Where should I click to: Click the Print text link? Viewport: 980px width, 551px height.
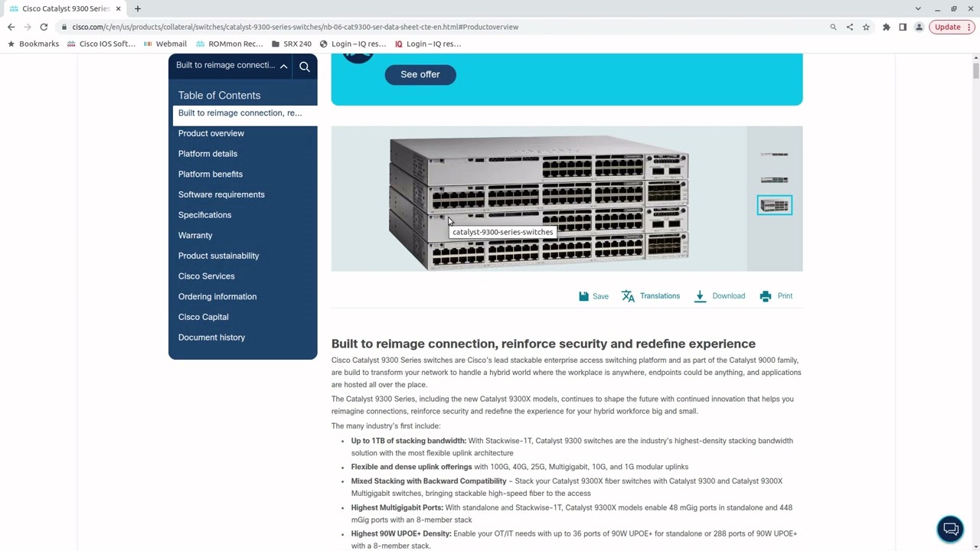click(785, 296)
